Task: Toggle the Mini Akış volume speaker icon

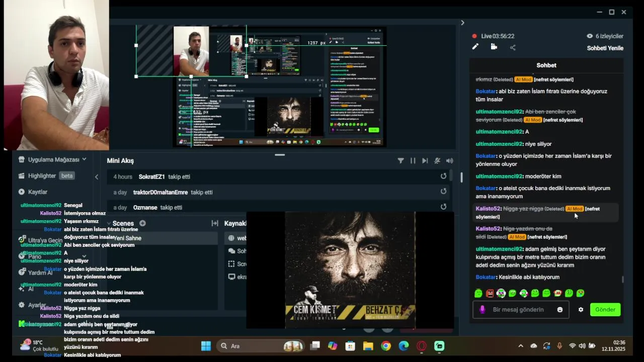Action: click(449, 161)
